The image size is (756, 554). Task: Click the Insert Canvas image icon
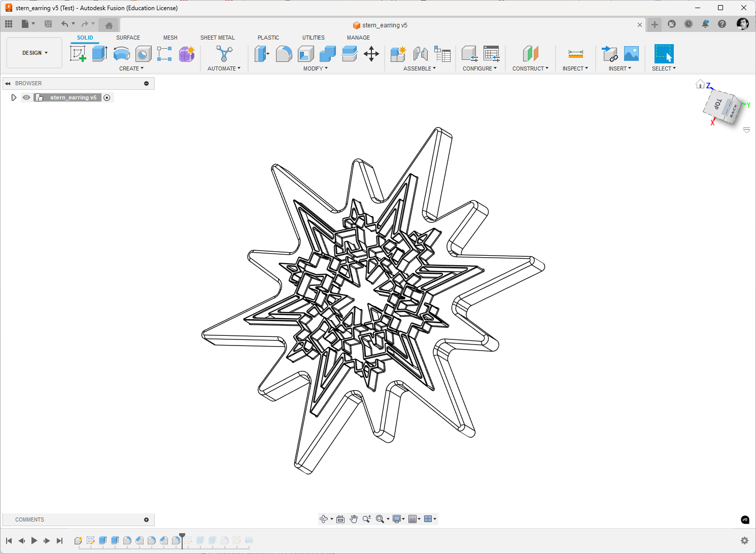pyautogui.click(x=631, y=53)
